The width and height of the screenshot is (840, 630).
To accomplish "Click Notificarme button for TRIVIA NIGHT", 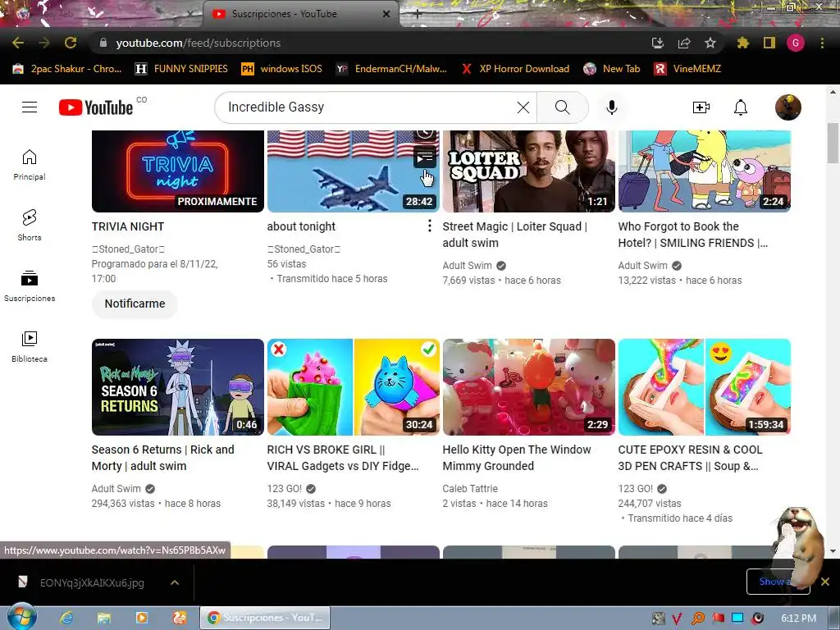I will tap(135, 304).
